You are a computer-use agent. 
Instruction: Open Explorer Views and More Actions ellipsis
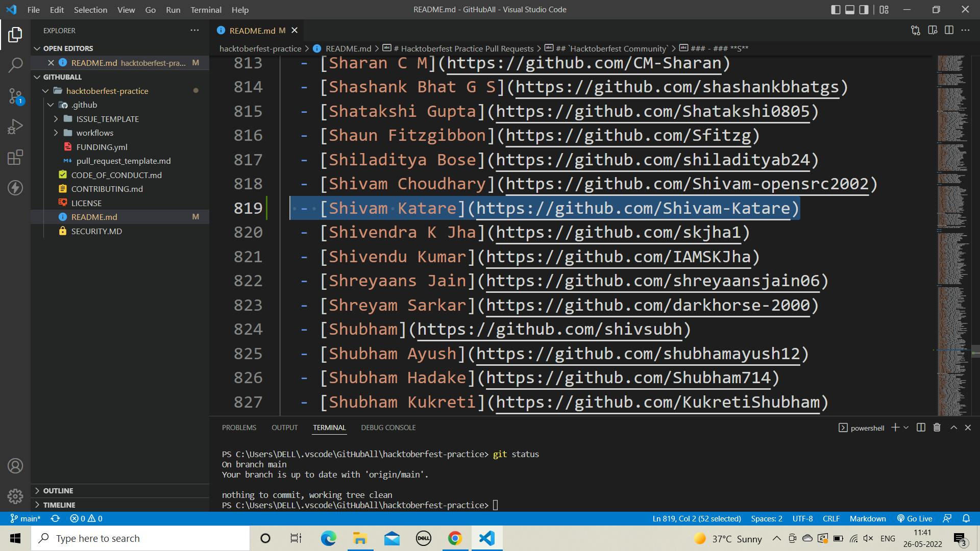194,31
